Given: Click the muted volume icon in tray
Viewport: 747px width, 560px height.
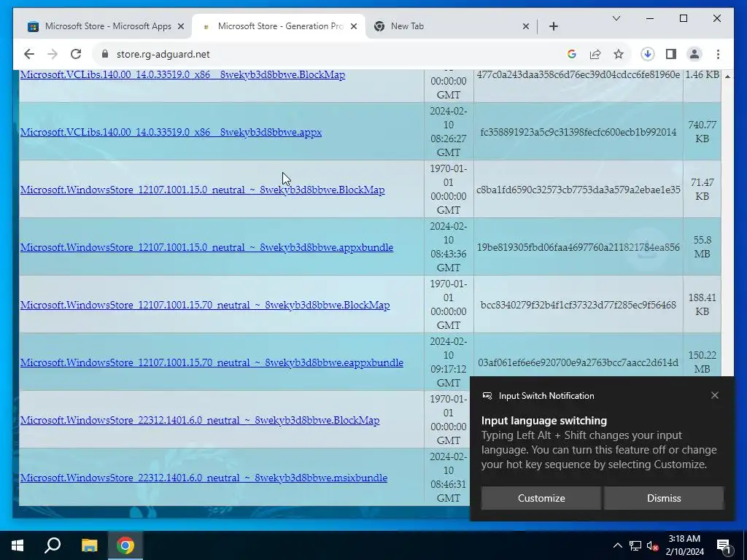Looking at the screenshot, I should tap(652, 545).
